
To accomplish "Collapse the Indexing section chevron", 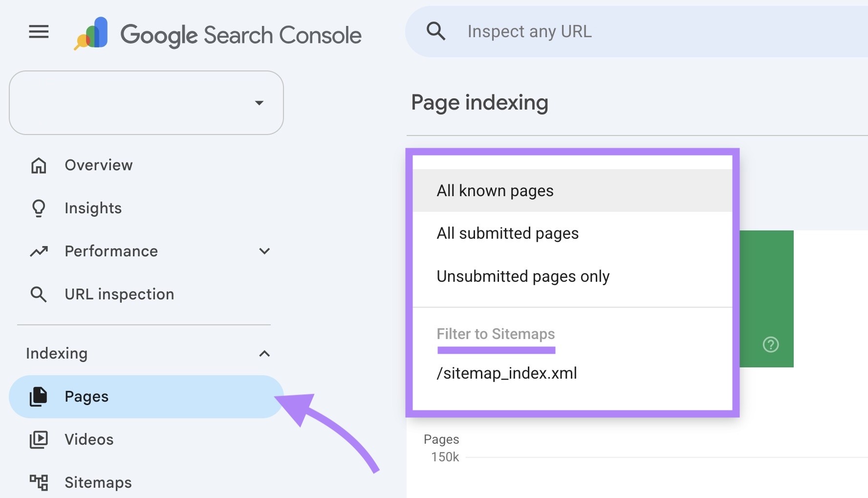I will coord(264,353).
